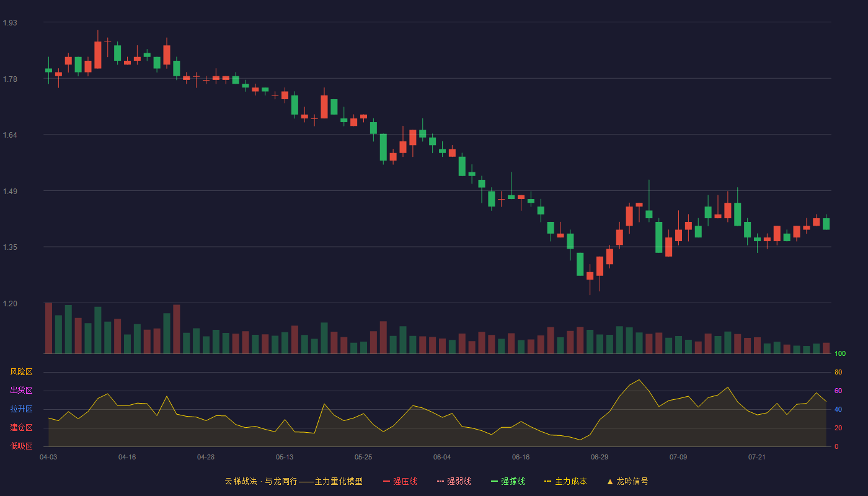Click the 拉升区 zone label
868x496 pixels.
(21, 409)
